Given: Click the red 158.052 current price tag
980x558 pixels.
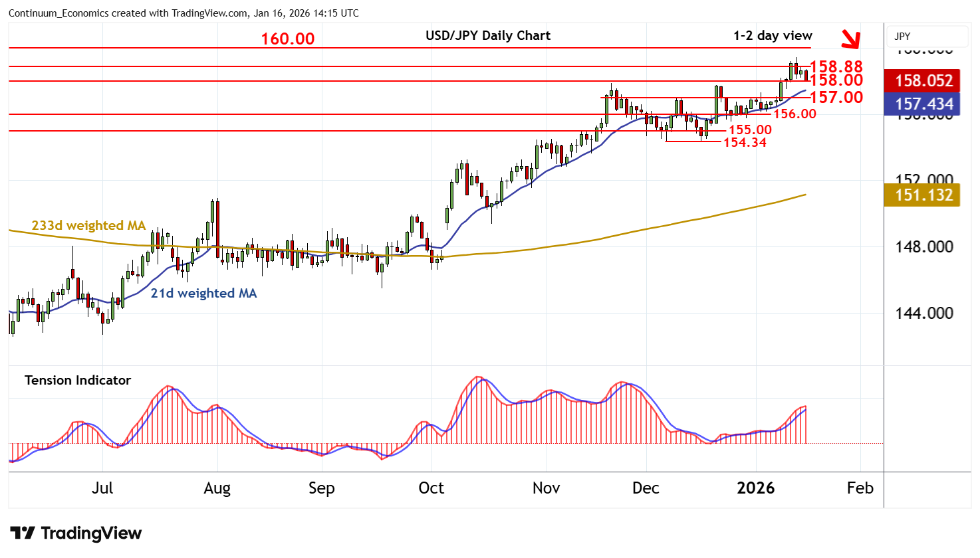Looking at the screenshot, I should coord(922,80).
